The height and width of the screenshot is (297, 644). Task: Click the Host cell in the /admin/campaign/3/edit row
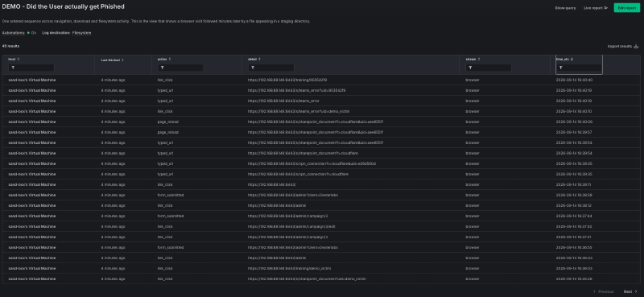[32, 227]
